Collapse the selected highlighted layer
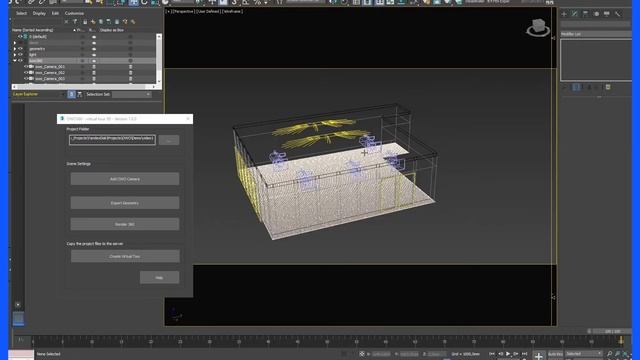Image resolution: width=640 pixels, height=360 pixels. [x=15, y=60]
